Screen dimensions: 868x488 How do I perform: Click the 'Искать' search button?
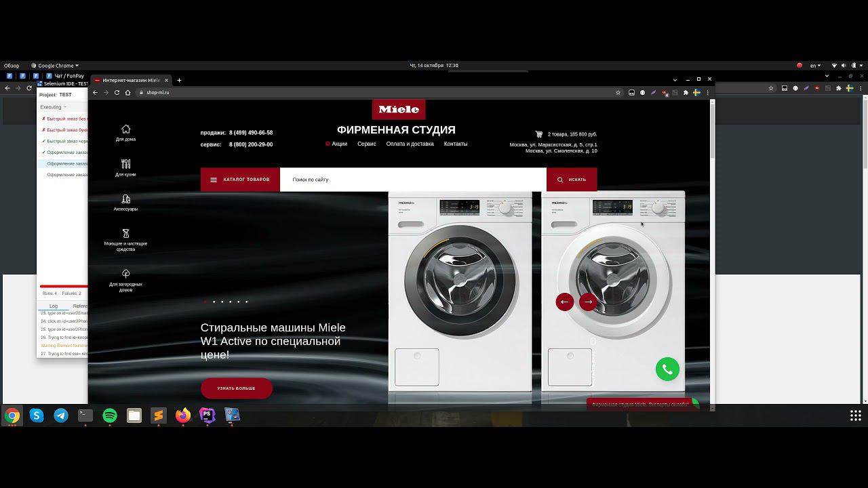click(572, 180)
